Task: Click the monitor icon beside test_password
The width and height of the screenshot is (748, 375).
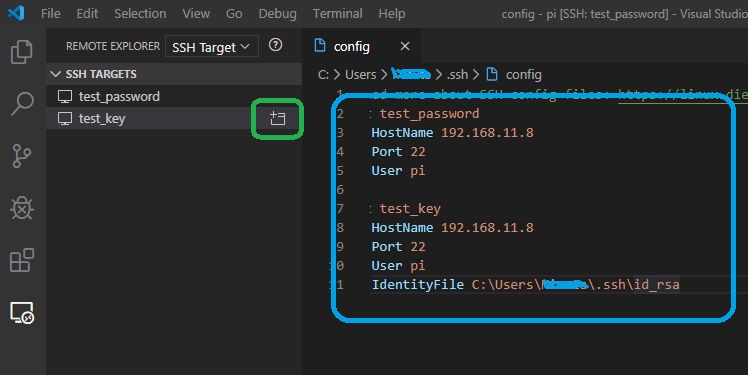Action: point(65,96)
